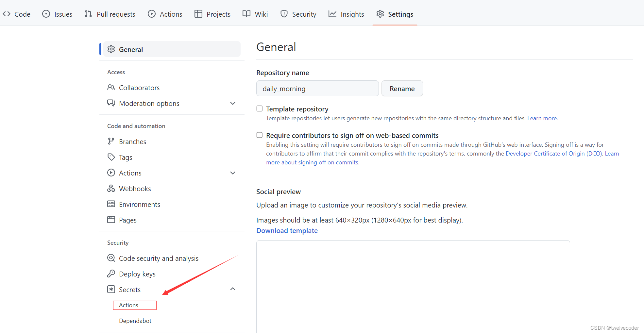The height and width of the screenshot is (333, 644).
Task: Open Collaborators settings page
Action: coord(139,88)
